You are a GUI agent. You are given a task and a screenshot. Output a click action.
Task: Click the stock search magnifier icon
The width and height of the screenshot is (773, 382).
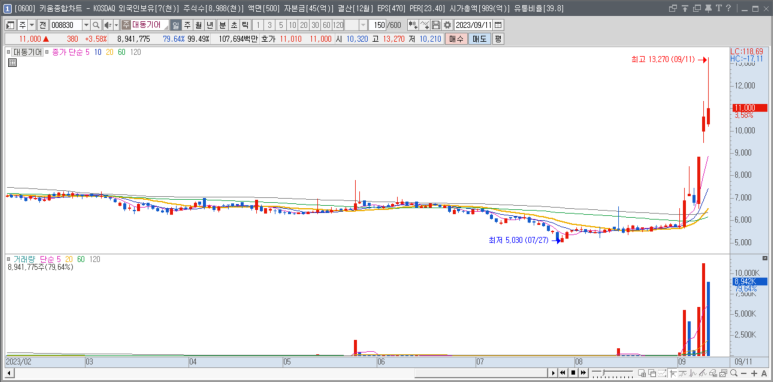tap(96, 25)
